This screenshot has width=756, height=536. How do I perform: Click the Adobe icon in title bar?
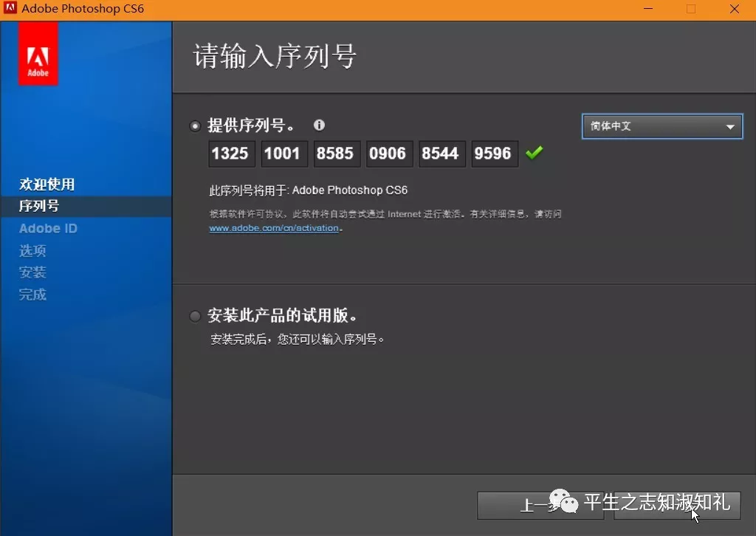click(10, 7)
